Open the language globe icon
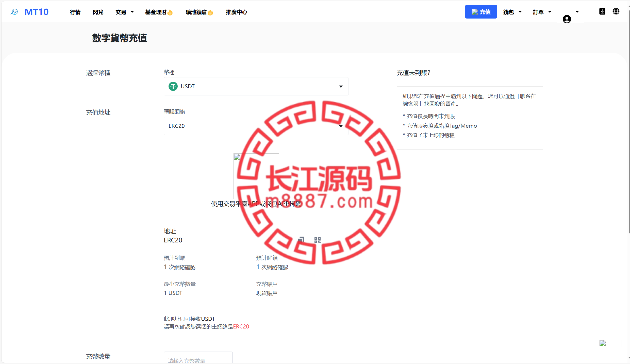Viewport: 630px width, 364px height. point(616,11)
